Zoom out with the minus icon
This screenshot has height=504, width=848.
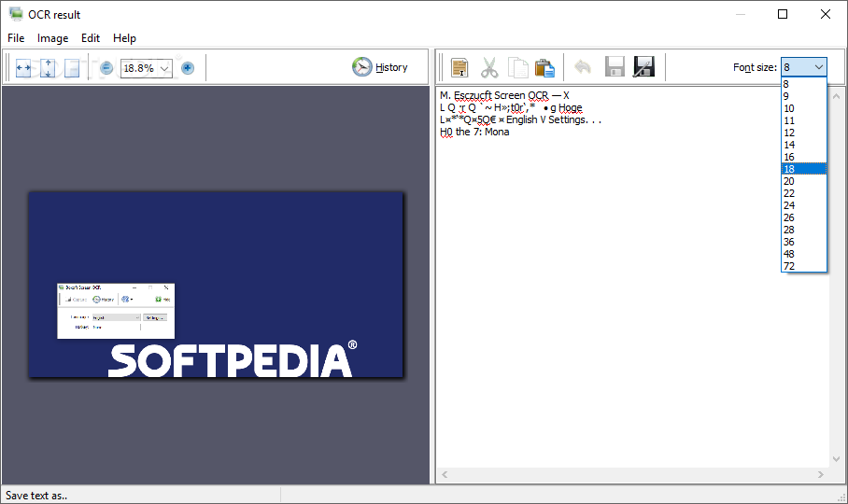tap(106, 68)
